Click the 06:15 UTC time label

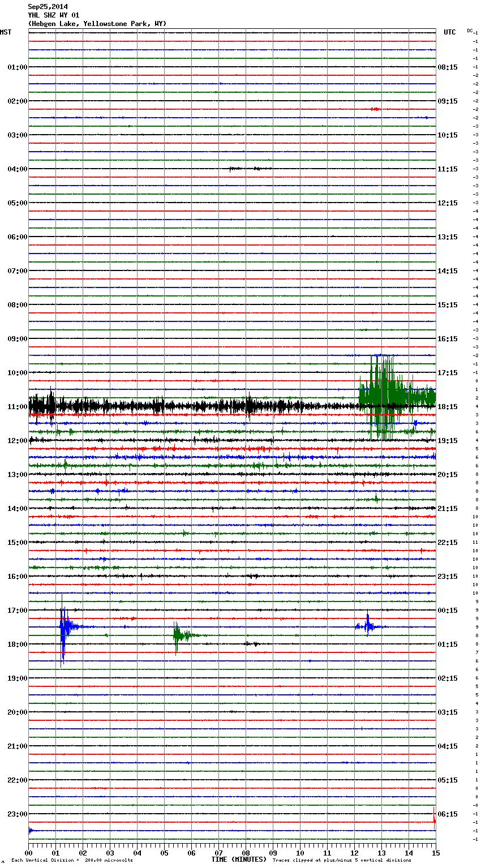point(448,814)
